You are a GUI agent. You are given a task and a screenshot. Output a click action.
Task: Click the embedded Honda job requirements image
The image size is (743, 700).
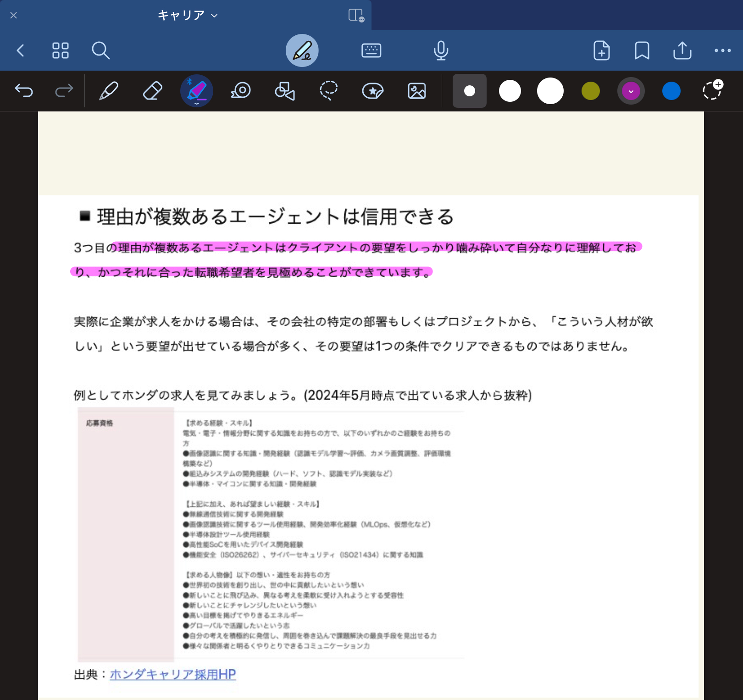pos(271,534)
